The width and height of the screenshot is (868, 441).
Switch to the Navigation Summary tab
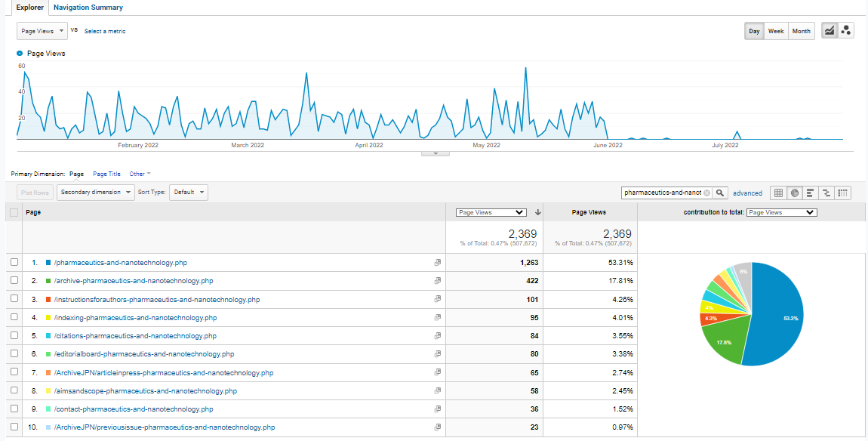(x=88, y=8)
